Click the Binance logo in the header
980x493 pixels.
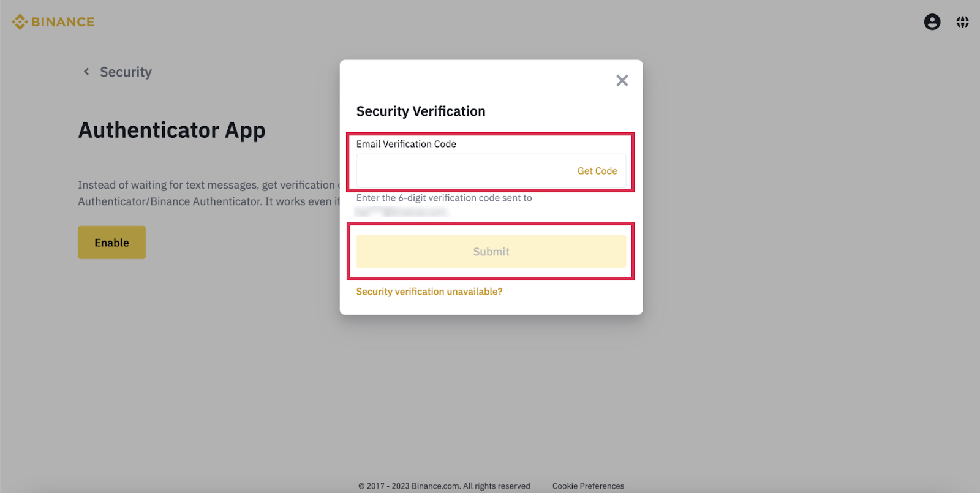(x=53, y=21)
